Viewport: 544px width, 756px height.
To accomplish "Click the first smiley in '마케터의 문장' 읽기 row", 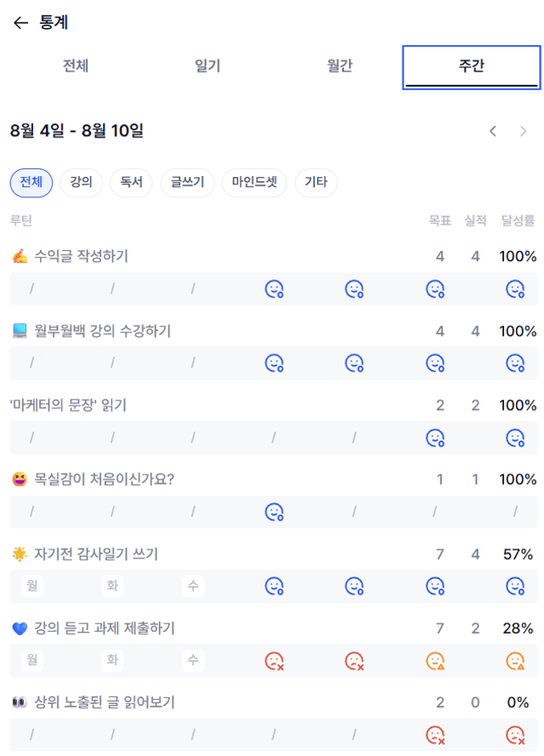I will coord(435,438).
